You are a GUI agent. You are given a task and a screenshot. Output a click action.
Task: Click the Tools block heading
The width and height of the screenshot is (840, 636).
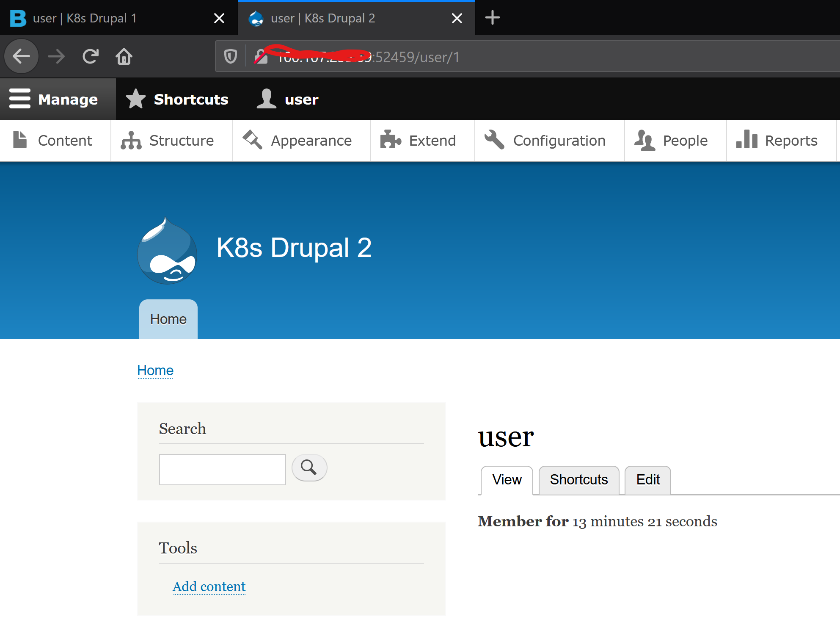pyautogui.click(x=178, y=548)
